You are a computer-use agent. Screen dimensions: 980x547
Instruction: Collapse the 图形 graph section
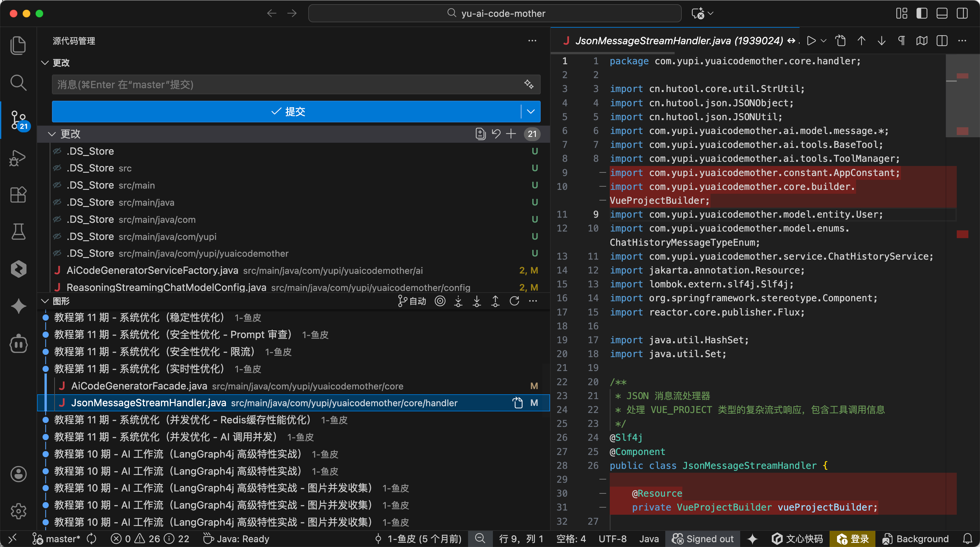coord(45,301)
